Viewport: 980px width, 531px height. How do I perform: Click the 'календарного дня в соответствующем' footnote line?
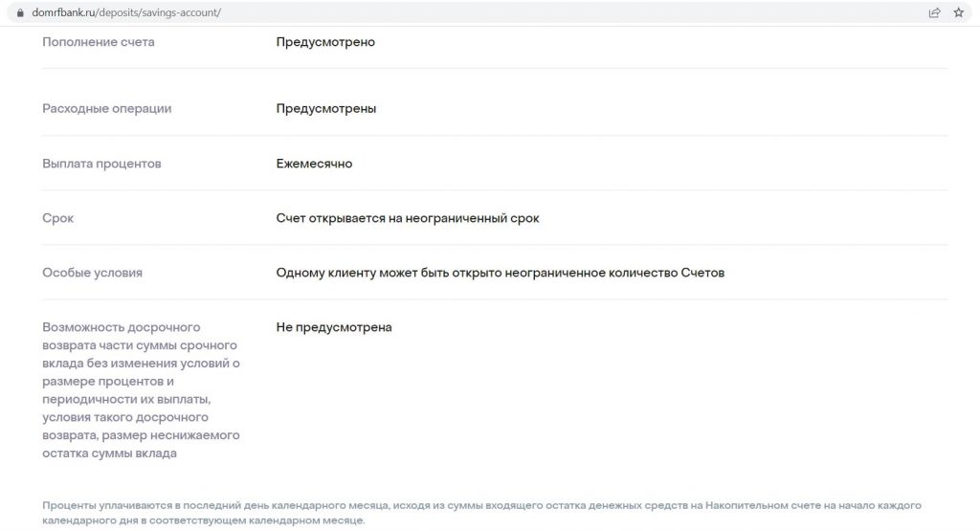point(204,520)
